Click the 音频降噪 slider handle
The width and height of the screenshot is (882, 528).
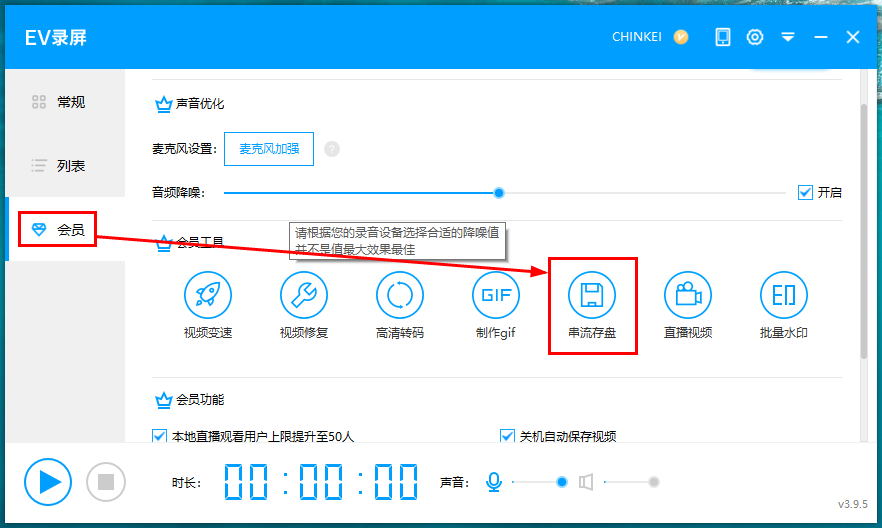499,193
